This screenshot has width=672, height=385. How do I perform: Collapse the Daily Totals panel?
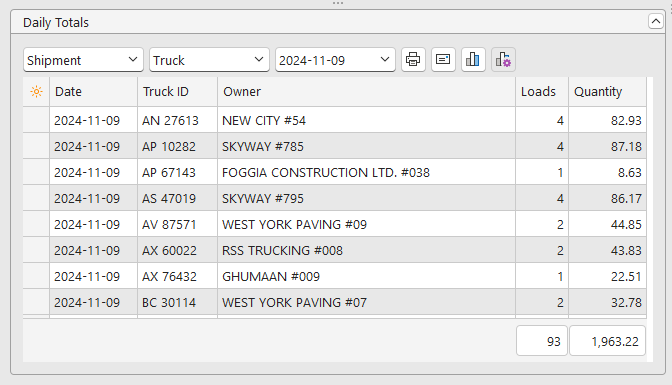click(x=656, y=21)
